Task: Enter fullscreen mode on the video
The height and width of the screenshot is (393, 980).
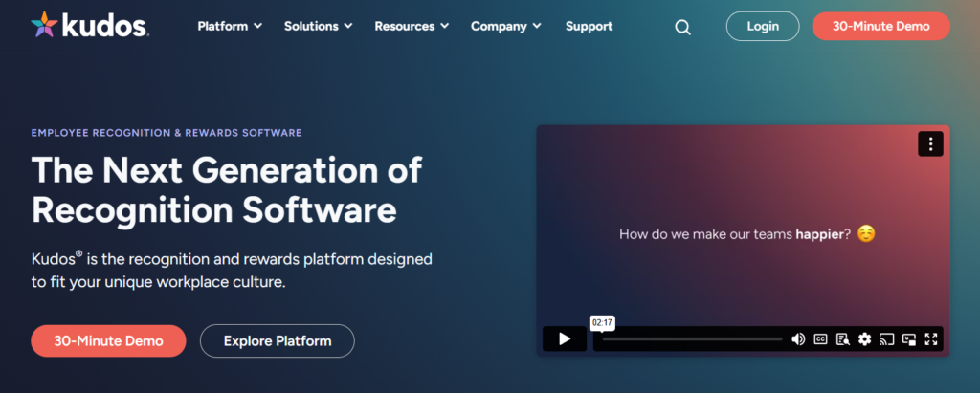Action: pos(931,338)
